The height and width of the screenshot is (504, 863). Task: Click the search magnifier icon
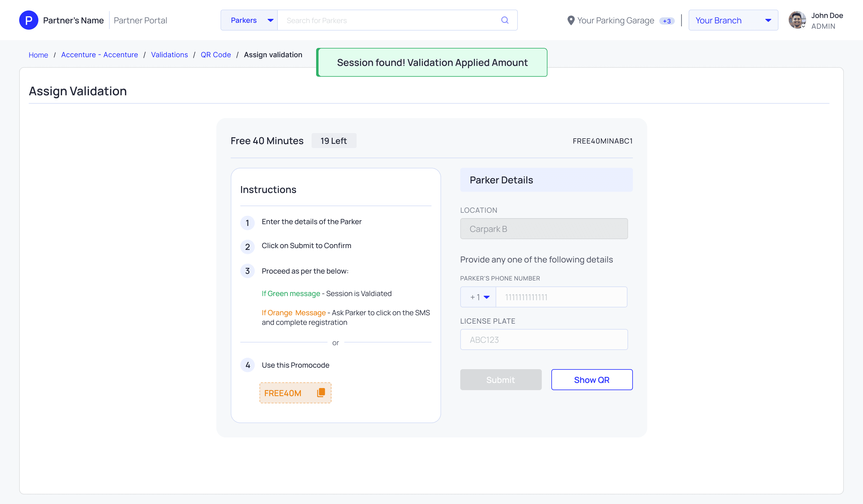(504, 20)
